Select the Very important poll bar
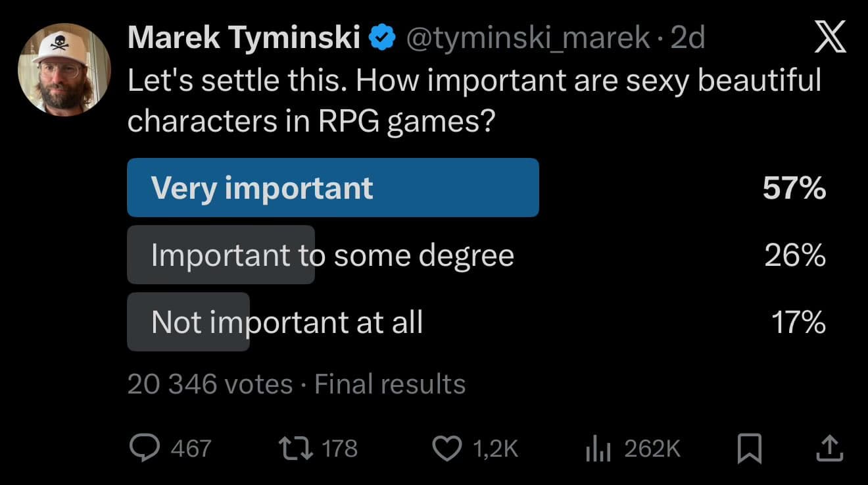The height and width of the screenshot is (485, 868). tap(333, 188)
